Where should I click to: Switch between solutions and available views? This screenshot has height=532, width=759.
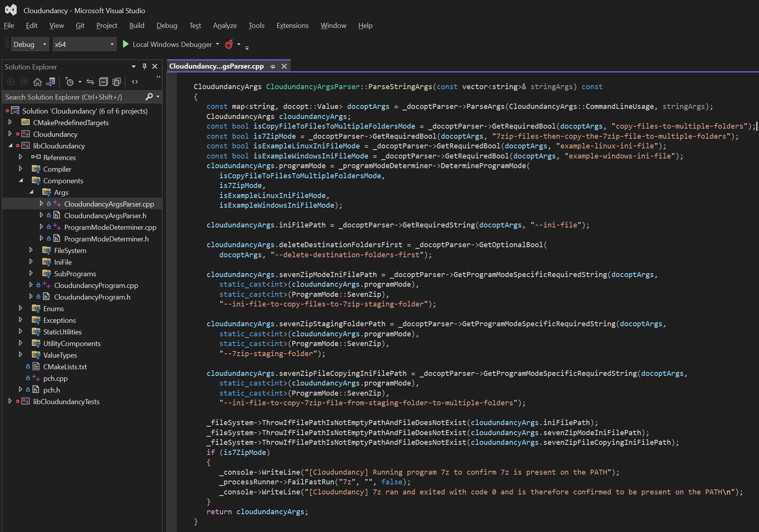[x=50, y=82]
